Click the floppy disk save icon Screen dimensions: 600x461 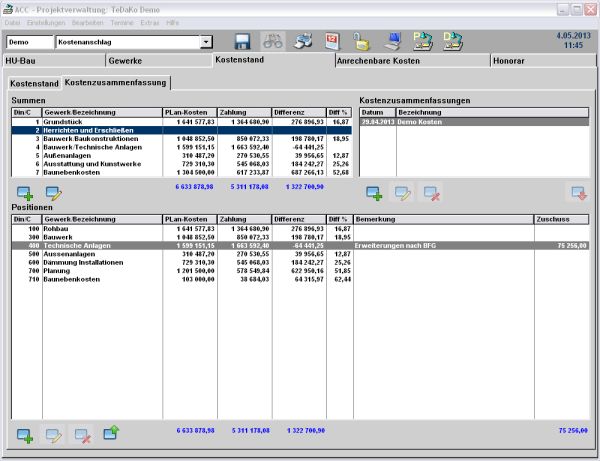tap(242, 42)
